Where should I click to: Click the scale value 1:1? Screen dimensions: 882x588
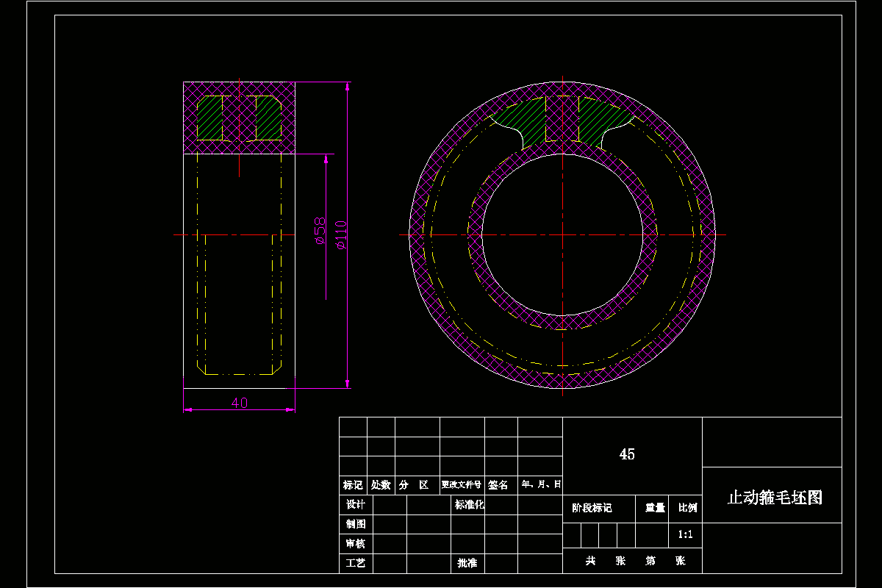coord(686,535)
